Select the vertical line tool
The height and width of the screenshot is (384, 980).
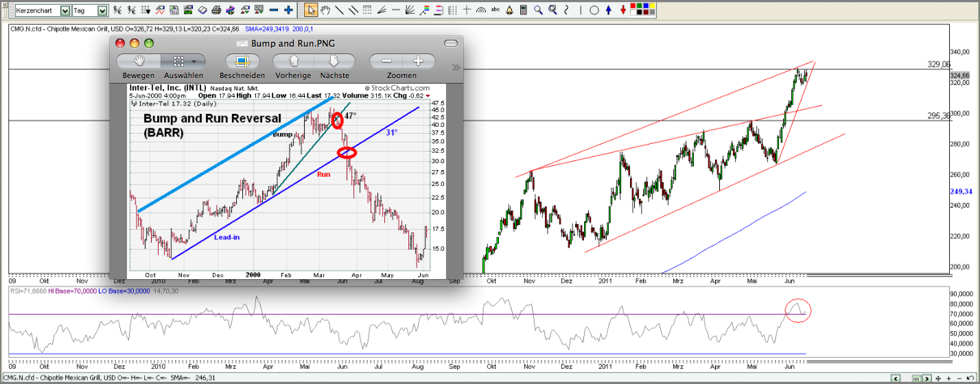pyautogui.click(x=581, y=10)
